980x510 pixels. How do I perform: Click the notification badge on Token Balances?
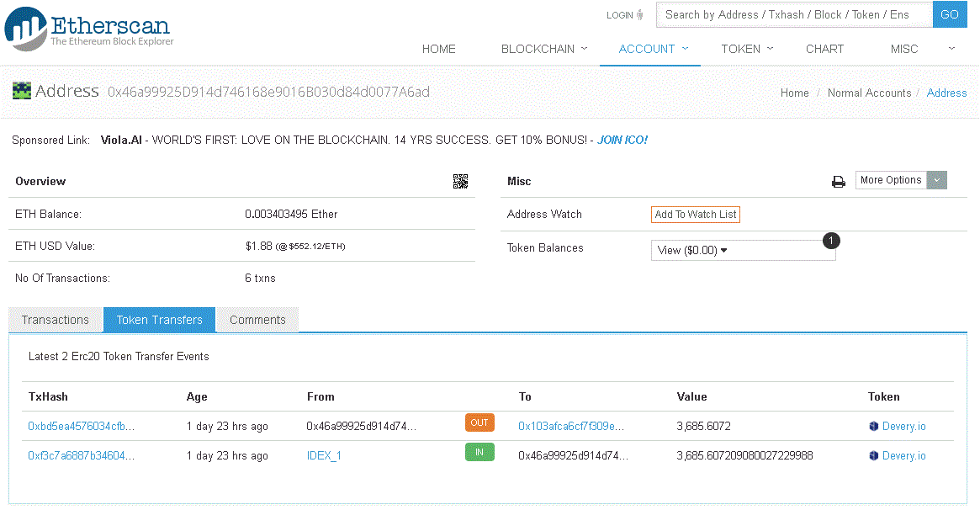point(831,241)
